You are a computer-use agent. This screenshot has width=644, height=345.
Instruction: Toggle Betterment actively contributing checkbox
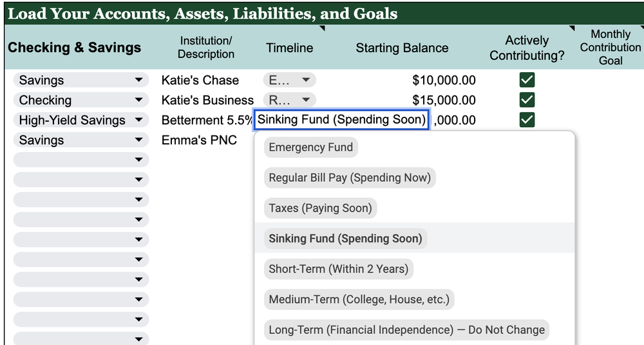527,120
